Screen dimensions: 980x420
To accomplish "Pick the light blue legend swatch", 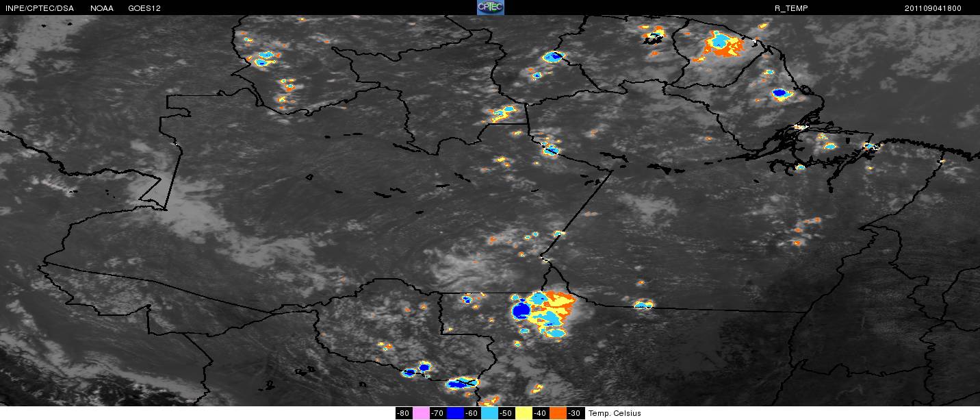I will pyautogui.click(x=490, y=413).
